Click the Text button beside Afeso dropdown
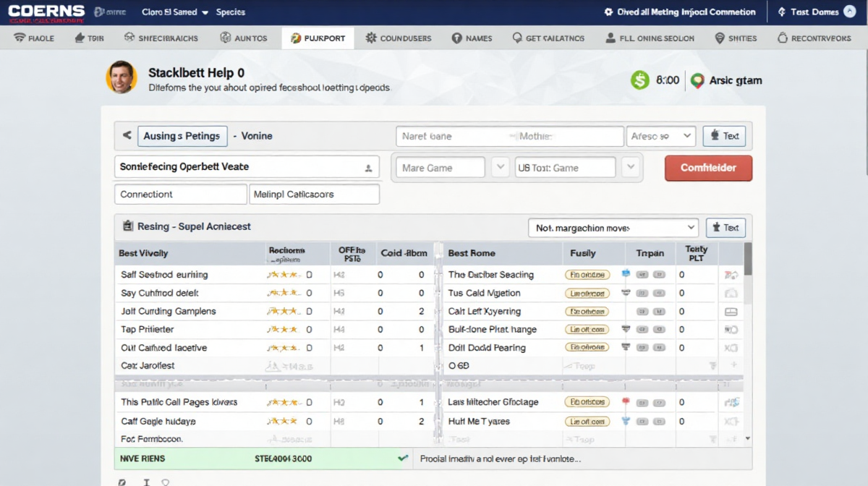The height and width of the screenshot is (486, 868). pos(724,136)
